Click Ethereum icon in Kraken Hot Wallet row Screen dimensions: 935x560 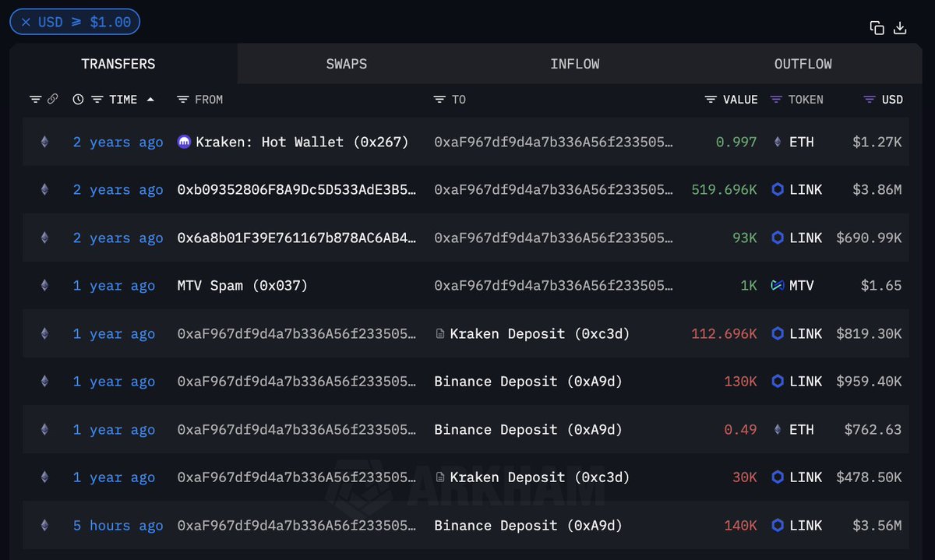[x=44, y=142]
